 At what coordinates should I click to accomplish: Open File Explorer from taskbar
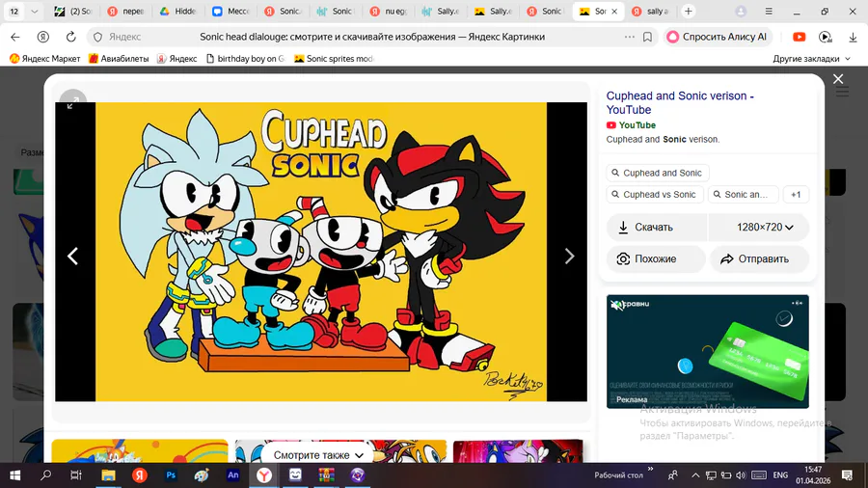[x=108, y=475]
